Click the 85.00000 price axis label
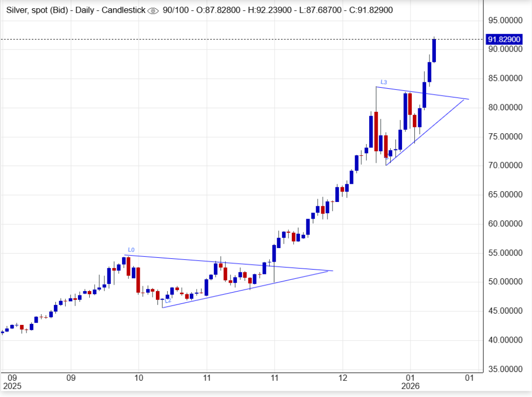Screen dimensions: 532x397 pyautogui.click(x=505, y=78)
